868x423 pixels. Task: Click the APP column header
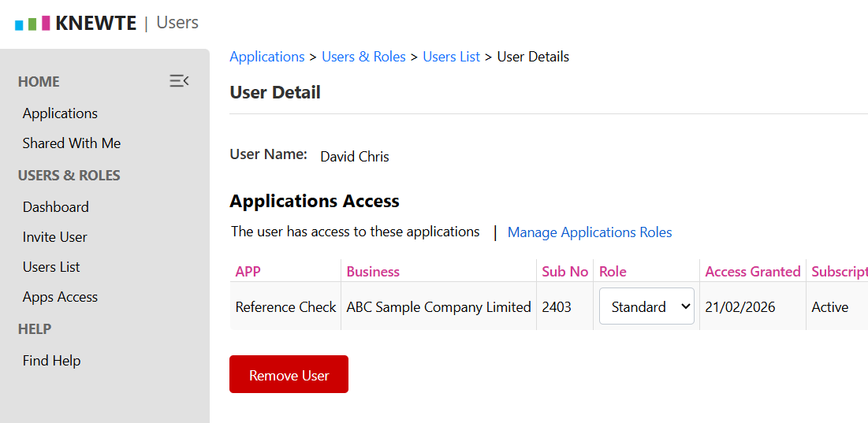(x=248, y=272)
